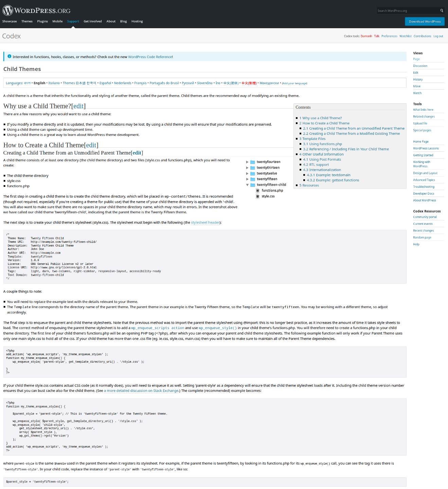Click the twentythirteen folder icon
This screenshot has height=489, width=448.
(x=253, y=168)
